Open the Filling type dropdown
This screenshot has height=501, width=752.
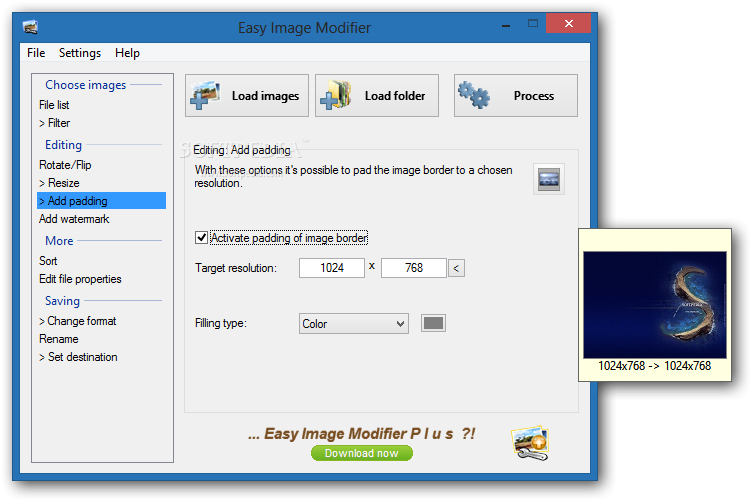[x=353, y=324]
